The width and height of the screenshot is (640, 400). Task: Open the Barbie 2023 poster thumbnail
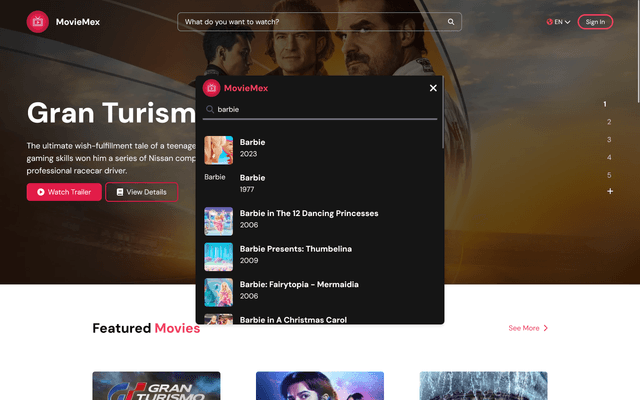(x=218, y=150)
